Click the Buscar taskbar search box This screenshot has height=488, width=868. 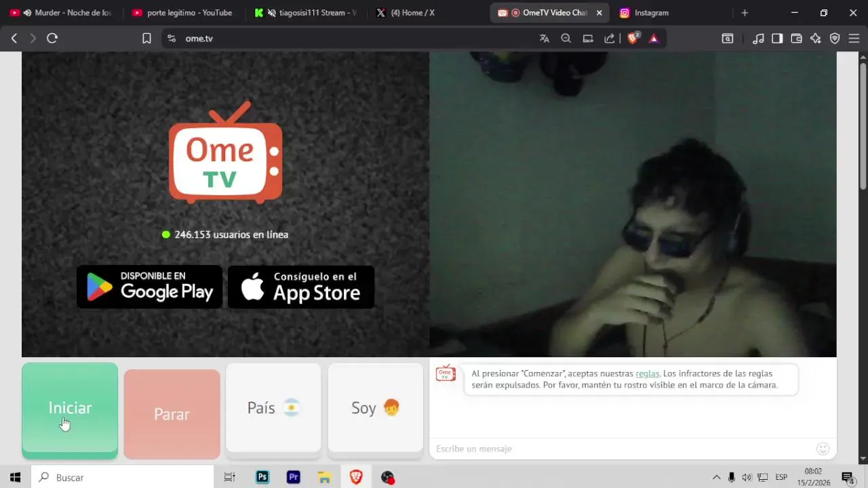click(x=122, y=477)
